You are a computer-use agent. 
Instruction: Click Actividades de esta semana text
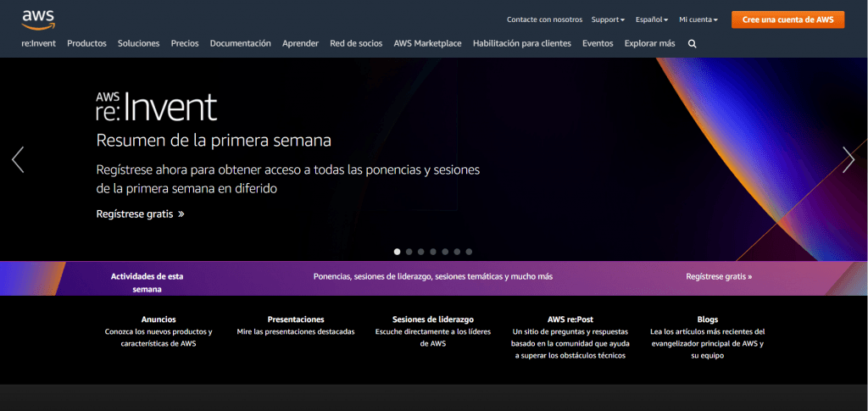coord(147,282)
